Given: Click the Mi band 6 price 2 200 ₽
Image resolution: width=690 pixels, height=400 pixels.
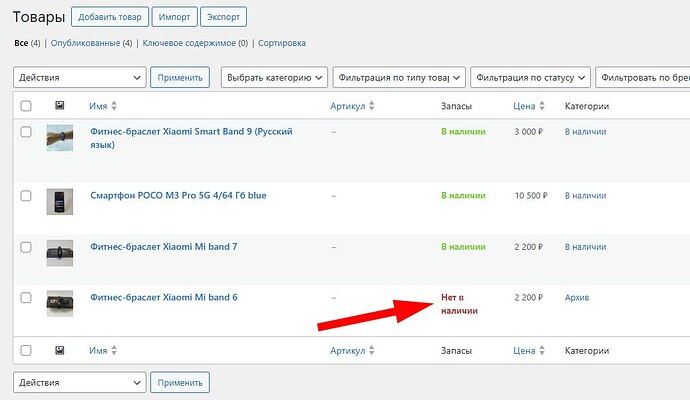Looking at the screenshot, I should pyautogui.click(x=529, y=297).
